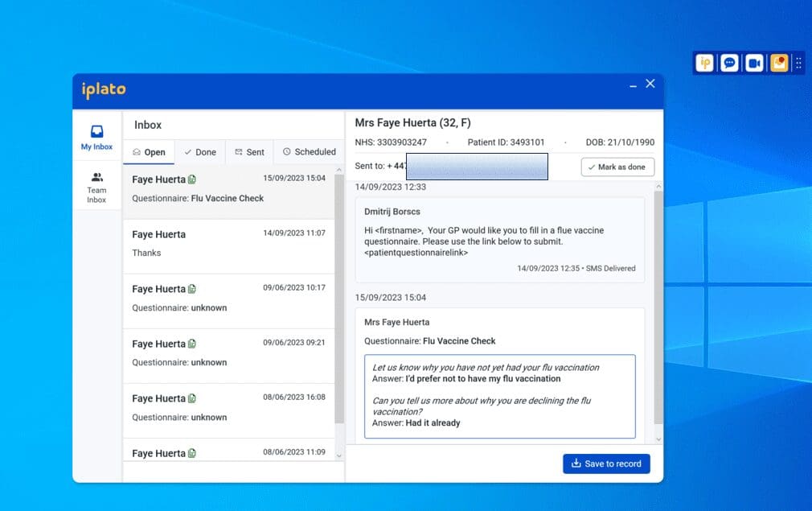Close the iplato window

650,84
